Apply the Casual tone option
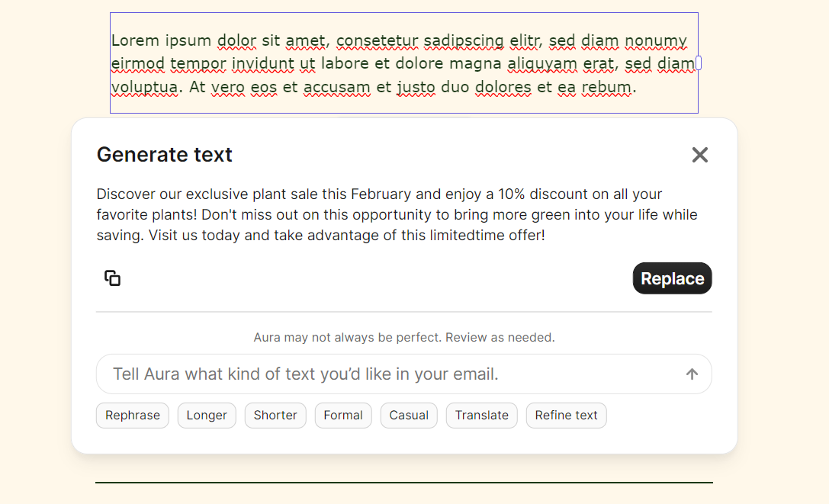Image resolution: width=829 pixels, height=504 pixels. [x=409, y=415]
